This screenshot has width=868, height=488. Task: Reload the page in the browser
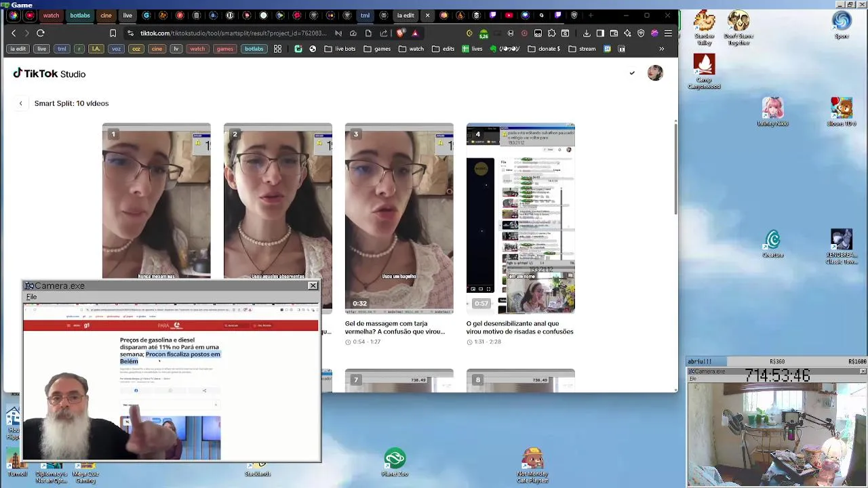click(x=41, y=33)
